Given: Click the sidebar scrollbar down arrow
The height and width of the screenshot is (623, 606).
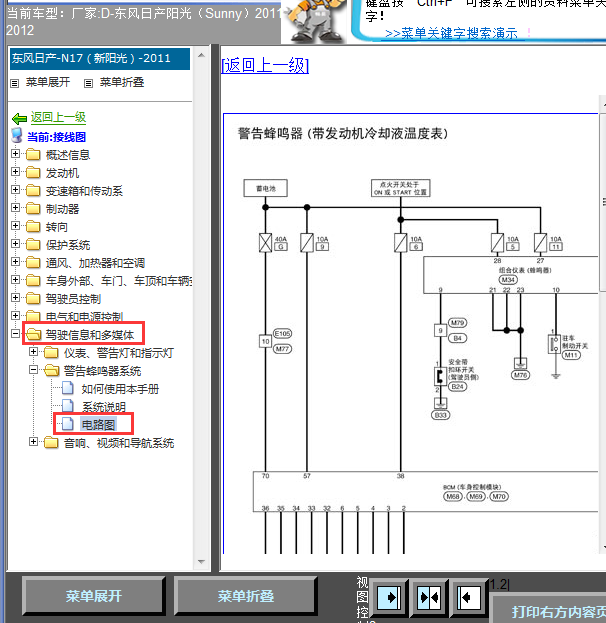Looking at the screenshot, I should click(201, 561).
